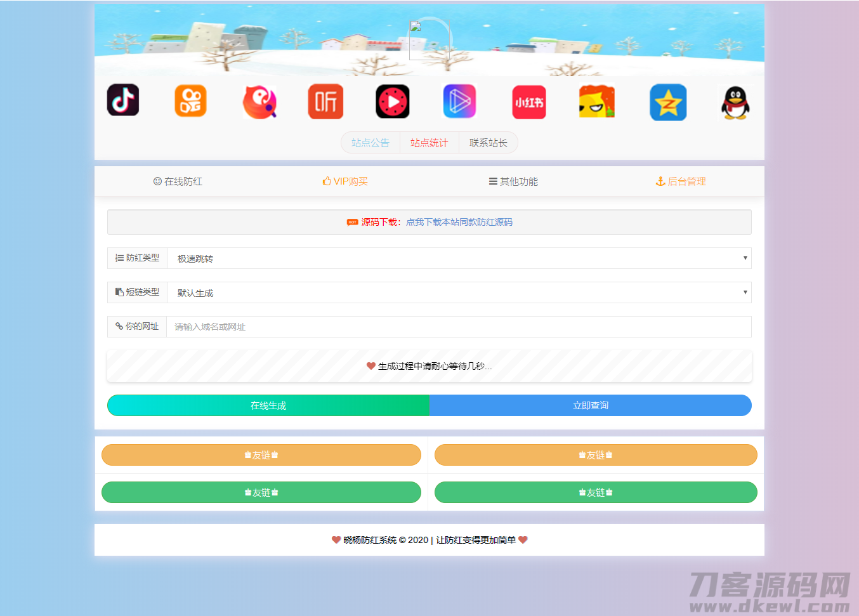The image size is (859, 616).
Task: Click the 在线生成 button
Action: tap(268, 405)
